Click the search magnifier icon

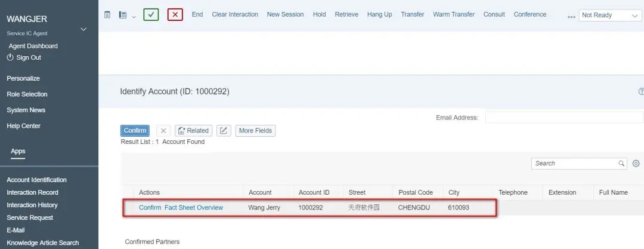(x=621, y=164)
